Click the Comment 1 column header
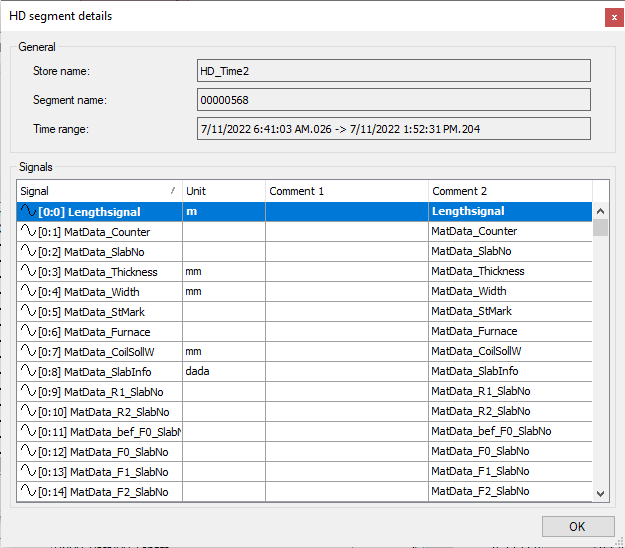The image size is (625, 548). (346, 191)
